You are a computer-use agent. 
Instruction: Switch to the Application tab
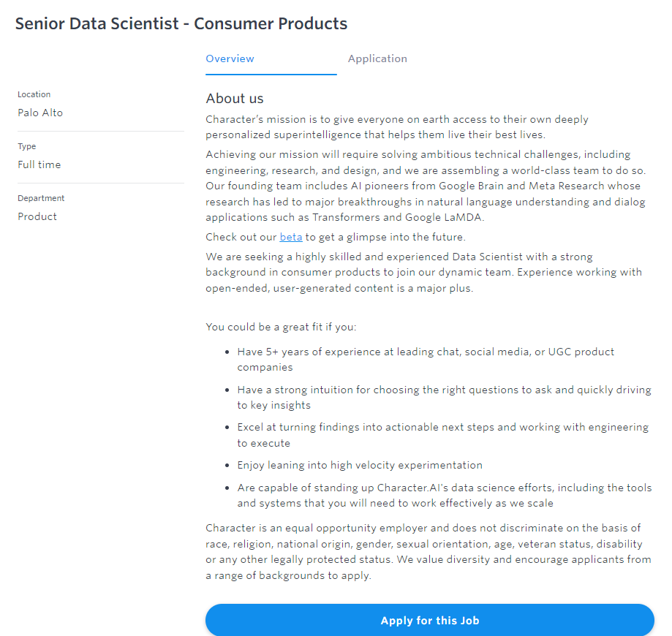tap(377, 59)
